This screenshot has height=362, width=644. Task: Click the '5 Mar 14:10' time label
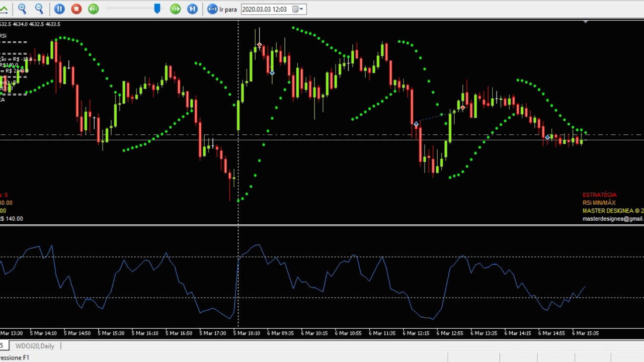tap(43, 333)
